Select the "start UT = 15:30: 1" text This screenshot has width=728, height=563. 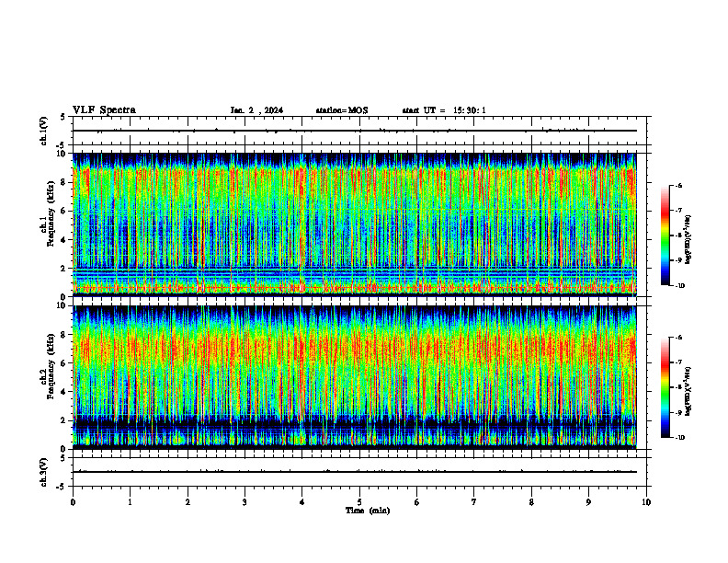coord(444,110)
